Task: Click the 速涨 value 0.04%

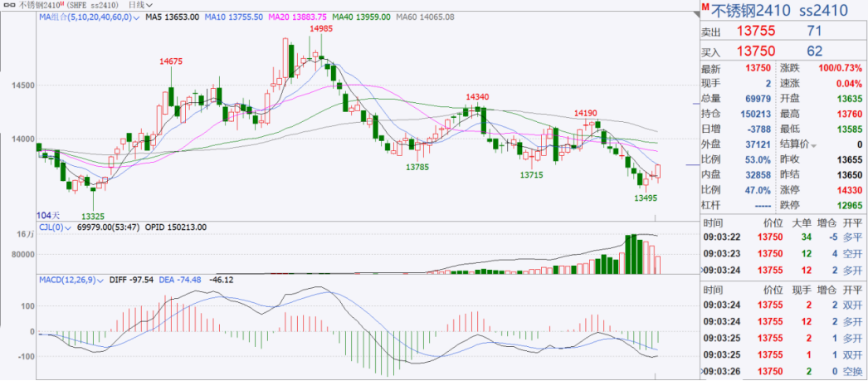Action: click(850, 84)
